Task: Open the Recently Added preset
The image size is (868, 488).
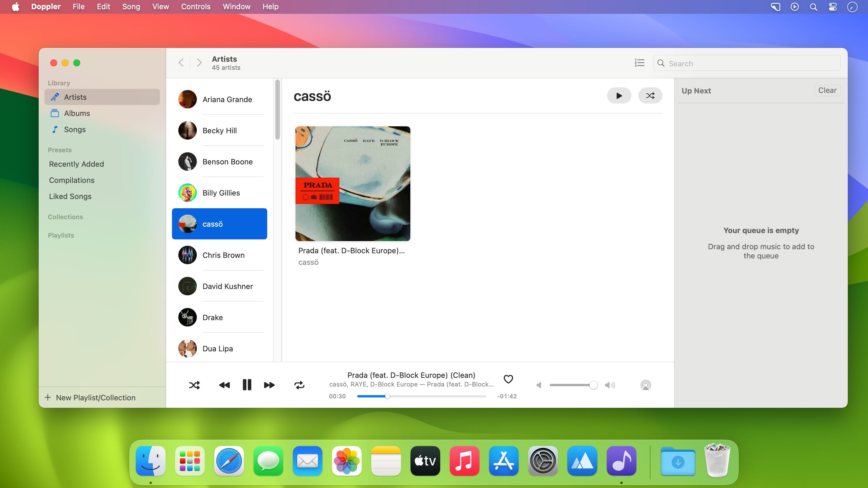Action: click(76, 164)
